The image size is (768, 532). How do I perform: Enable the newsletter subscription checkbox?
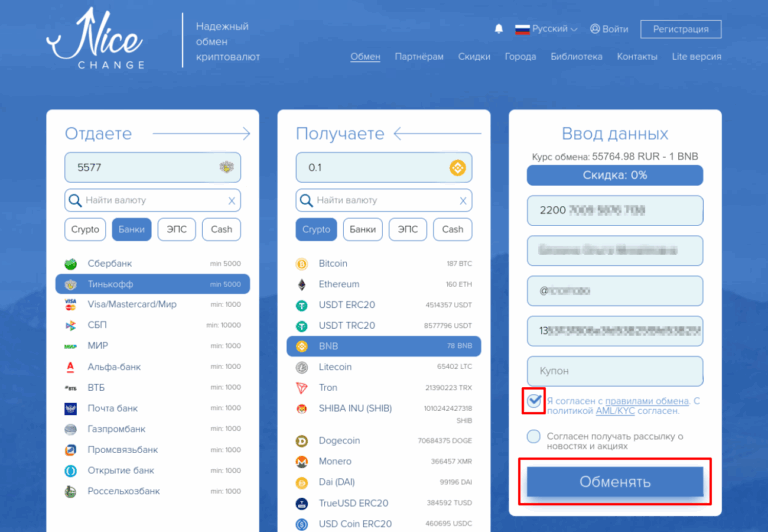tap(534, 436)
